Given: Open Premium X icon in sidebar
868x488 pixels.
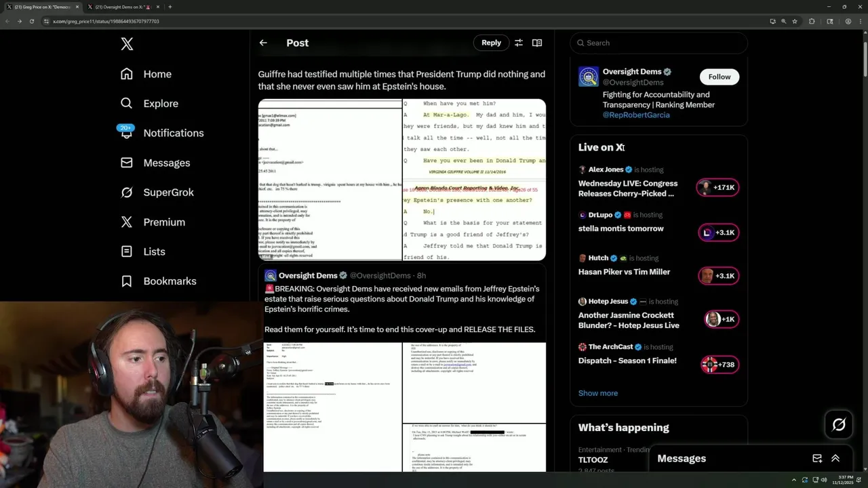Looking at the screenshot, I should (x=127, y=222).
